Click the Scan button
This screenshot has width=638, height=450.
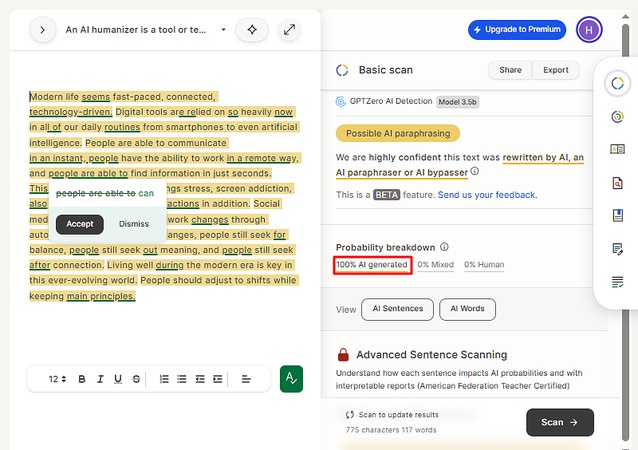click(x=560, y=422)
